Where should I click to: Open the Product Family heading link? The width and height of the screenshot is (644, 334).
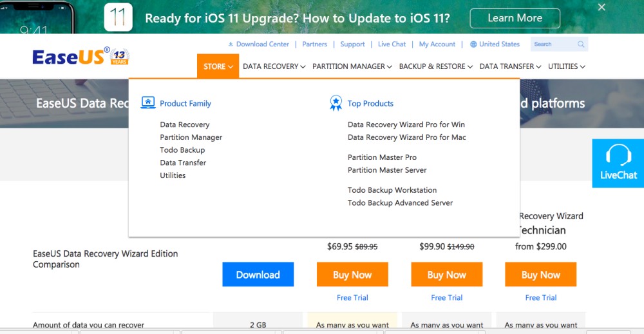coord(185,103)
